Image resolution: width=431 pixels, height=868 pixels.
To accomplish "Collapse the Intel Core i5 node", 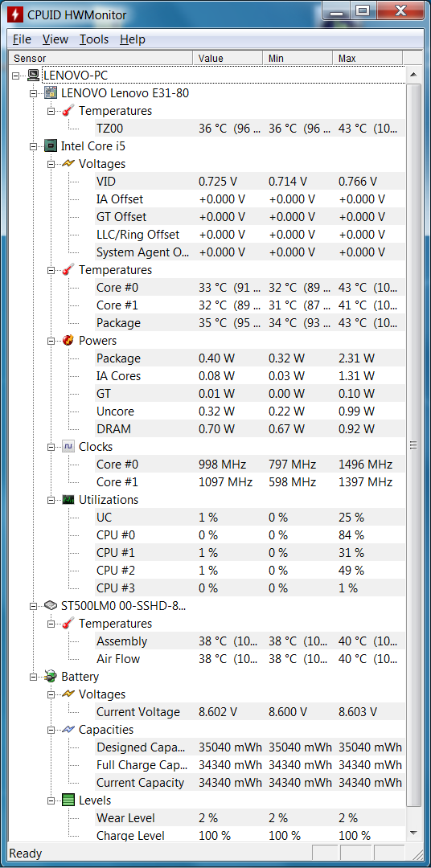I will pyautogui.click(x=34, y=147).
